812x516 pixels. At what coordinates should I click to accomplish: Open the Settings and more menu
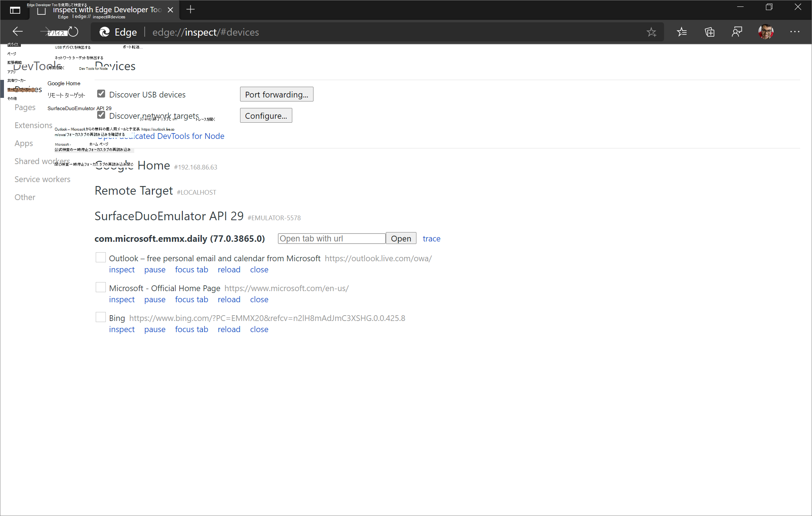coord(795,32)
